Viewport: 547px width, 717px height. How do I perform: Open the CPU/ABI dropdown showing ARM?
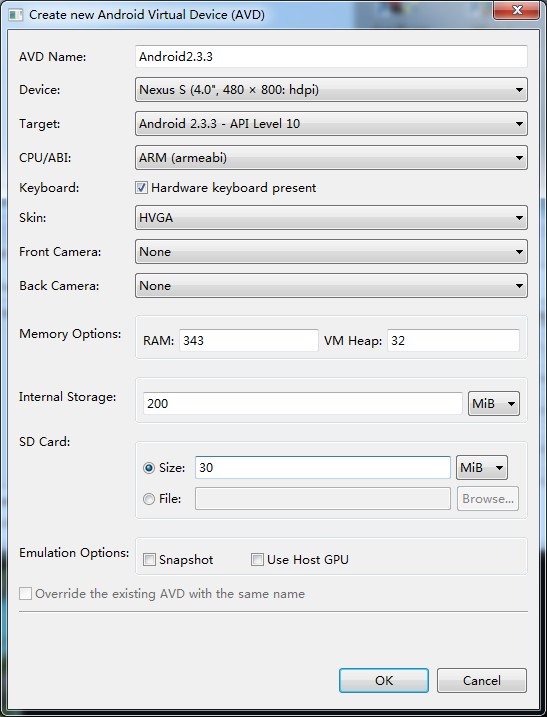331,158
